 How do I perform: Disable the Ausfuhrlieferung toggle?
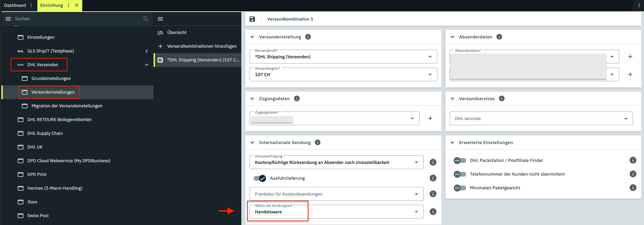coord(260,178)
